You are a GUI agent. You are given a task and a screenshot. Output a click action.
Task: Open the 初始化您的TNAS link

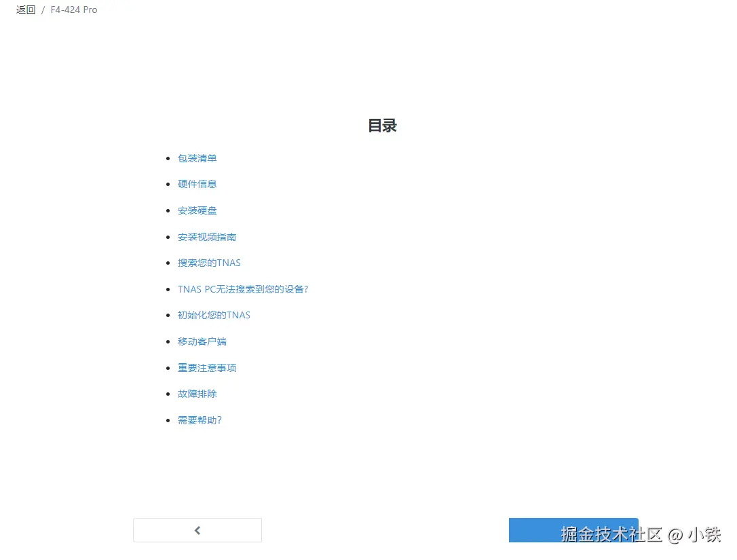(214, 315)
